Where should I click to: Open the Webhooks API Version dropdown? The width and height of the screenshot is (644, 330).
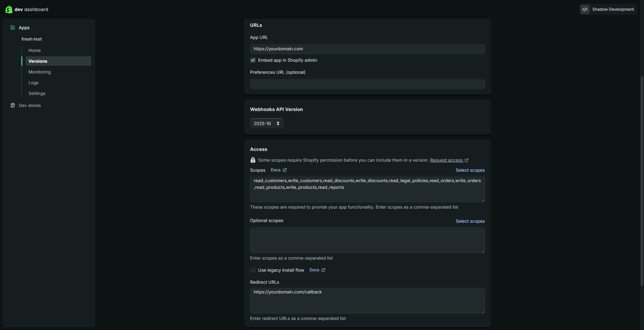(266, 123)
